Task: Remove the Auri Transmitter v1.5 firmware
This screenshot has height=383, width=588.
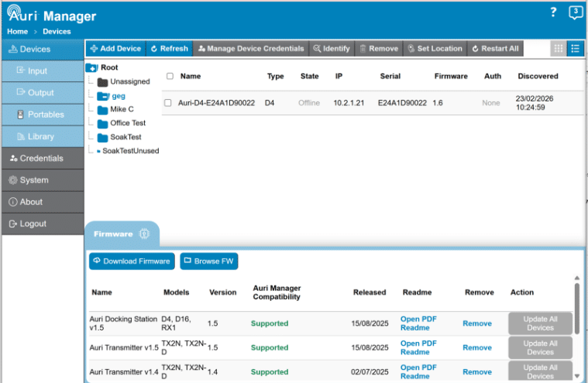Action: [x=477, y=348]
